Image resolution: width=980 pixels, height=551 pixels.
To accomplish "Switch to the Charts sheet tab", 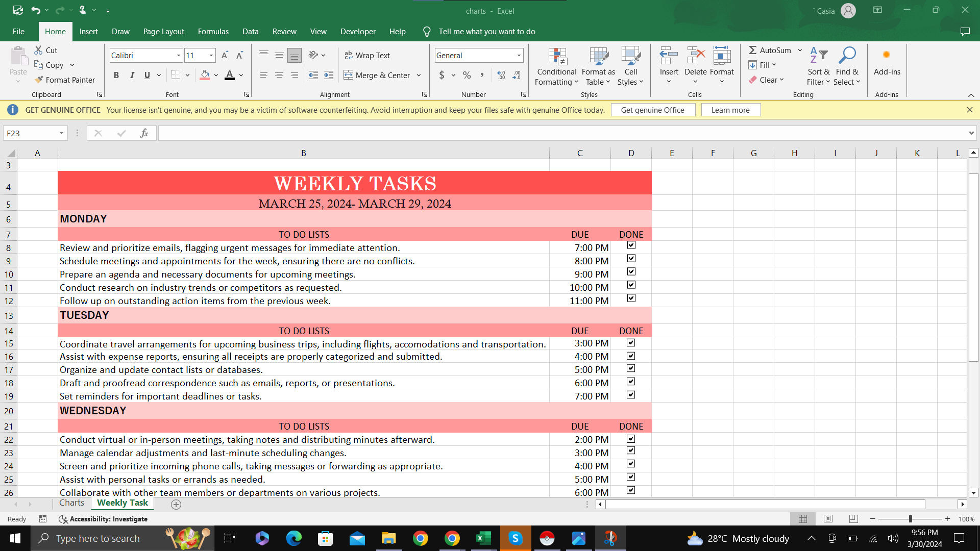I will [x=71, y=503].
